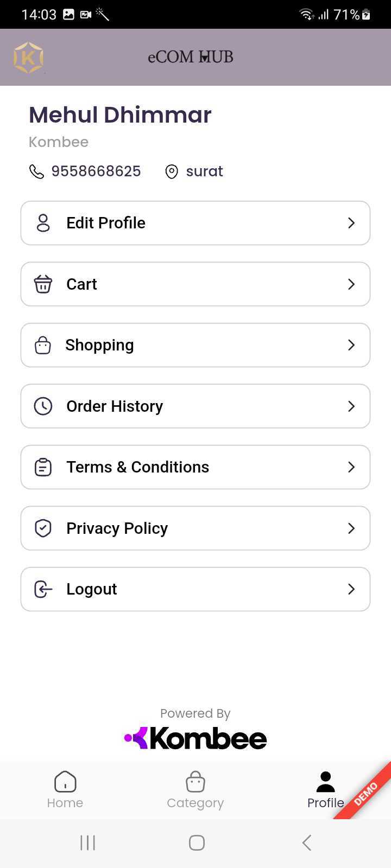
Task: Select the Profile tab
Action: (x=325, y=790)
